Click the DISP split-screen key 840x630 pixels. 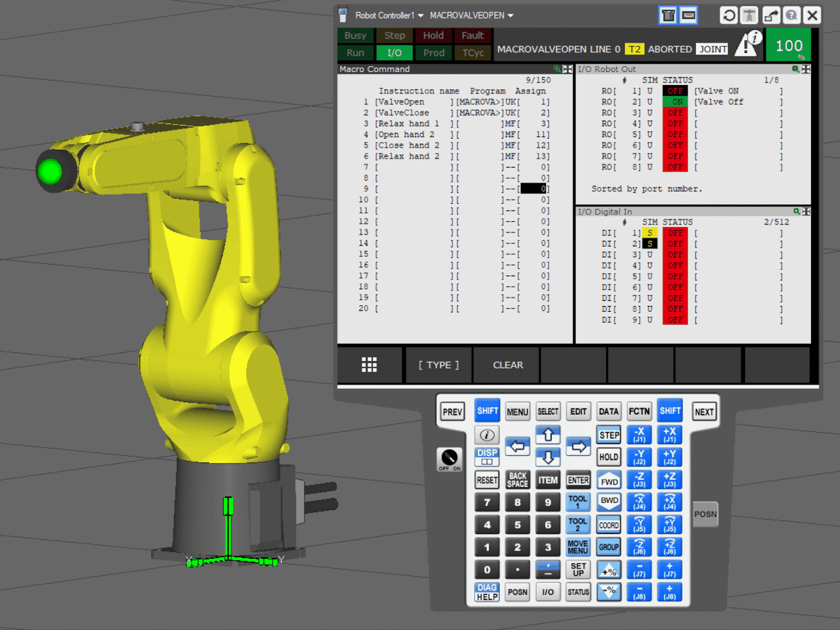click(x=487, y=457)
